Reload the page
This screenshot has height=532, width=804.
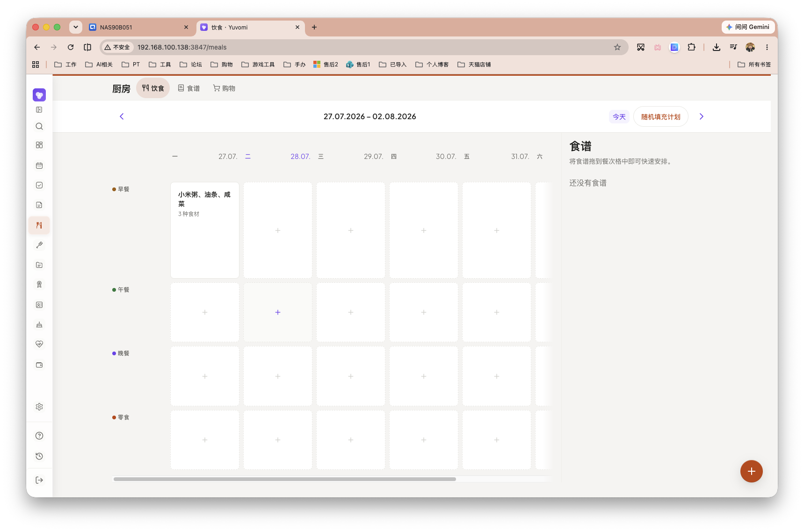pos(71,47)
